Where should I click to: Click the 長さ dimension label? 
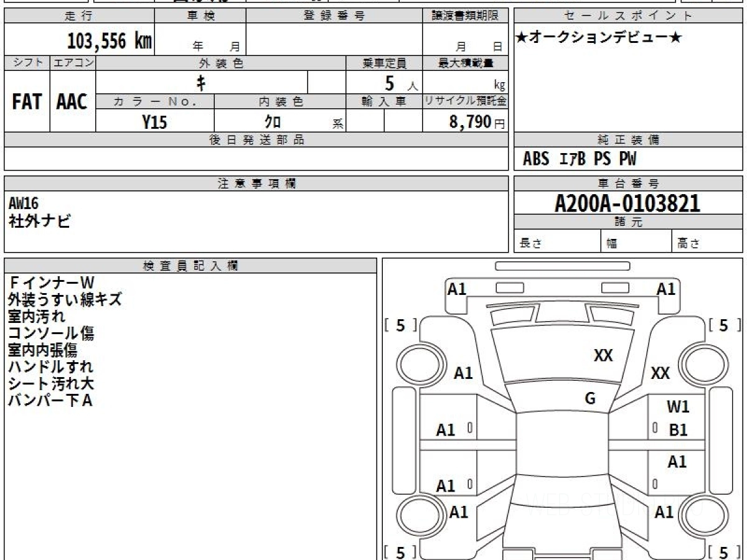(530, 244)
